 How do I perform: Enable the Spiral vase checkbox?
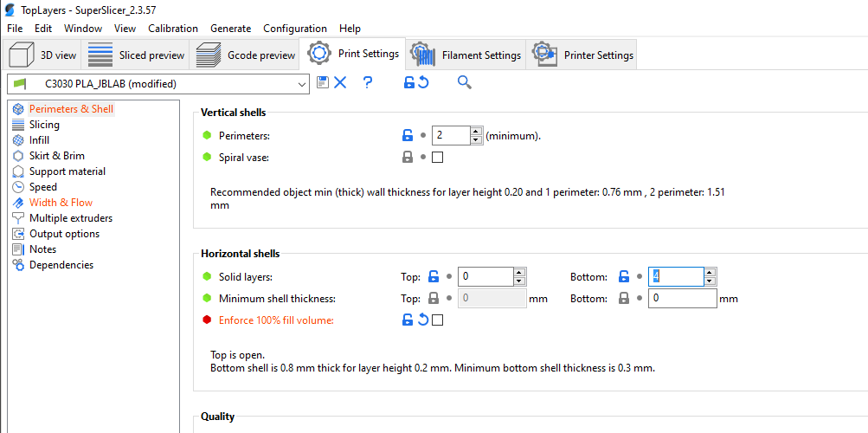[x=437, y=158]
